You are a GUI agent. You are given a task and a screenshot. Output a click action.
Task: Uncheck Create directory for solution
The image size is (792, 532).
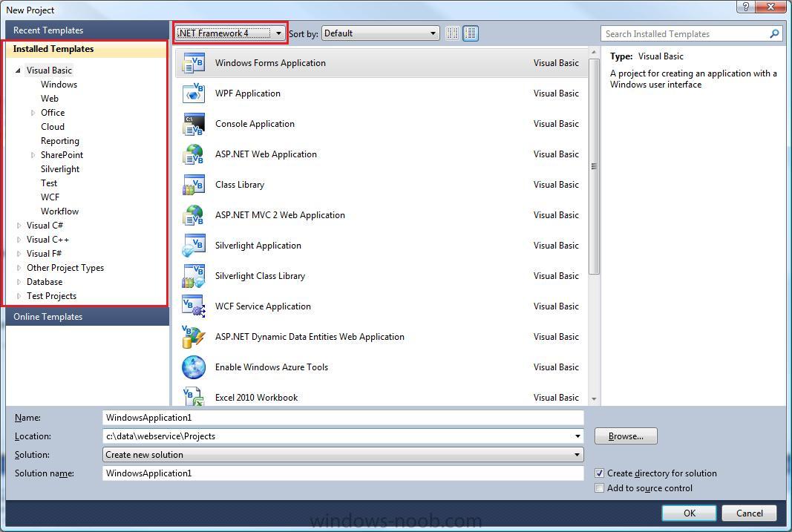600,473
